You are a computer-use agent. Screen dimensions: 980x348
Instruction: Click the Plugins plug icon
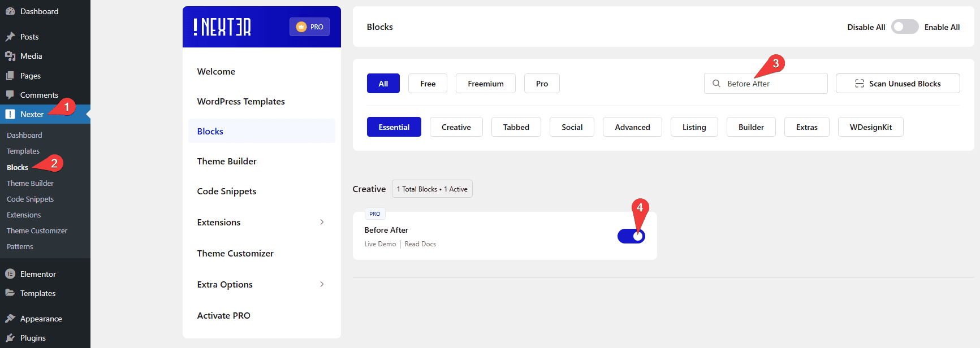[10, 338]
